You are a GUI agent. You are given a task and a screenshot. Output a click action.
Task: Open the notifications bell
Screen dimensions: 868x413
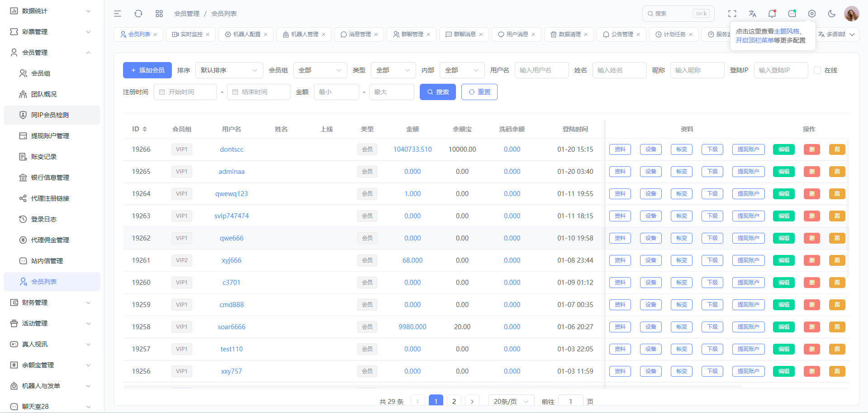tap(772, 14)
